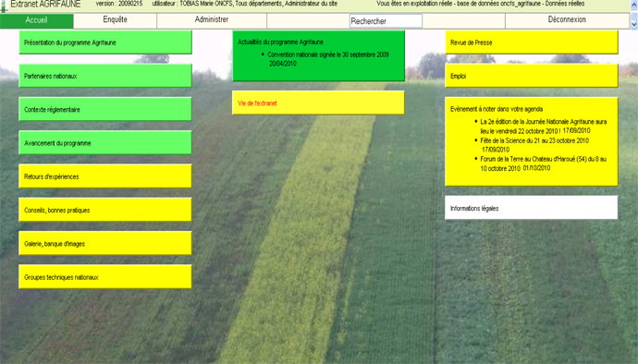
Task: Click the exploitation réelle database status text
Action: tap(481, 4)
